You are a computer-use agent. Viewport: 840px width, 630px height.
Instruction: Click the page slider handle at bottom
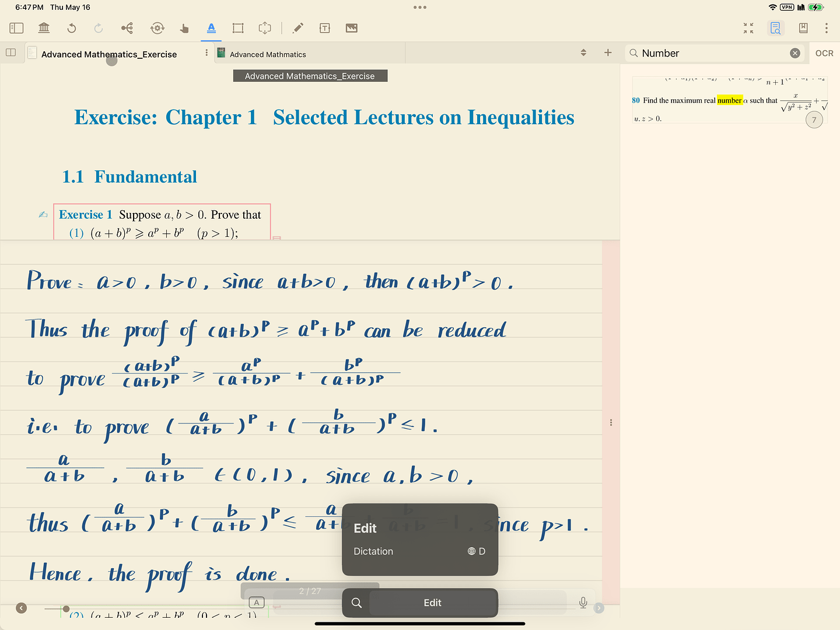(66, 609)
